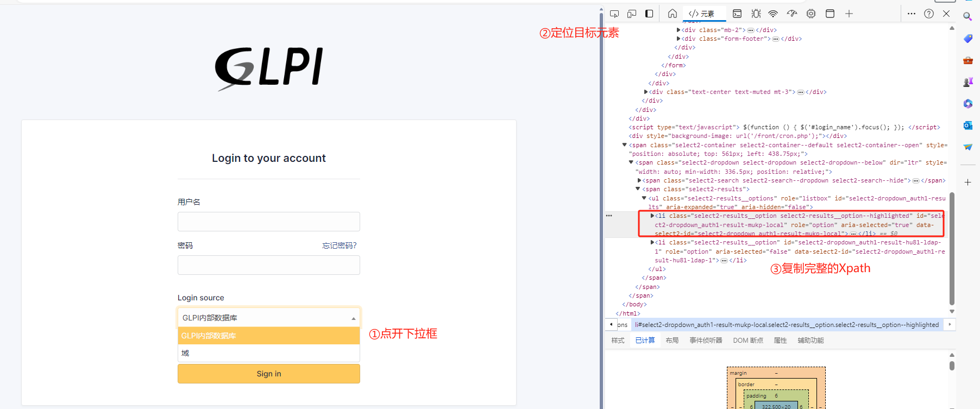Open the Memory chip icon panel
This screenshot has height=409, width=980.
[811, 14]
